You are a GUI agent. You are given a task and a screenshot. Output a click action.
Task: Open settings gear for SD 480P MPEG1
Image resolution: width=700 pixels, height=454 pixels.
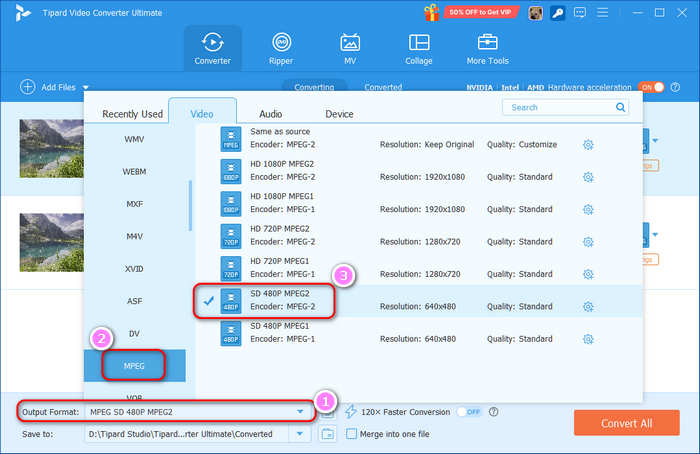click(x=588, y=339)
